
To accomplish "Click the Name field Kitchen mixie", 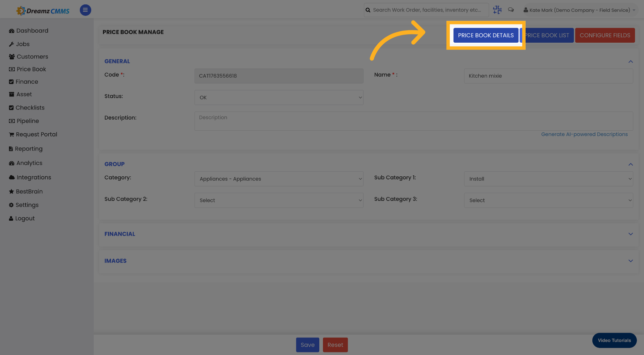I will pos(548,76).
